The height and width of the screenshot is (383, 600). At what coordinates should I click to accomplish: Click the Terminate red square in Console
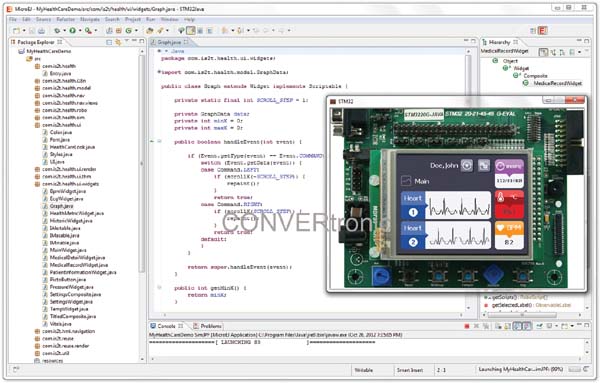467,326
